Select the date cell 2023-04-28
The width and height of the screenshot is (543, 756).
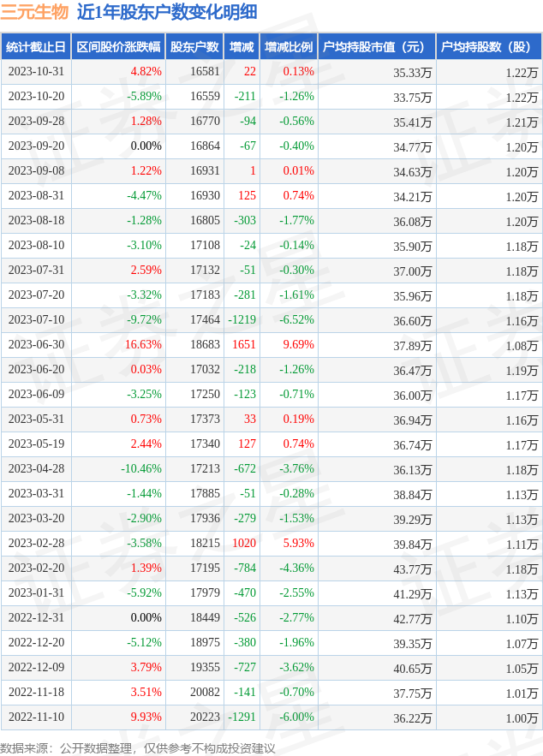[36, 468]
